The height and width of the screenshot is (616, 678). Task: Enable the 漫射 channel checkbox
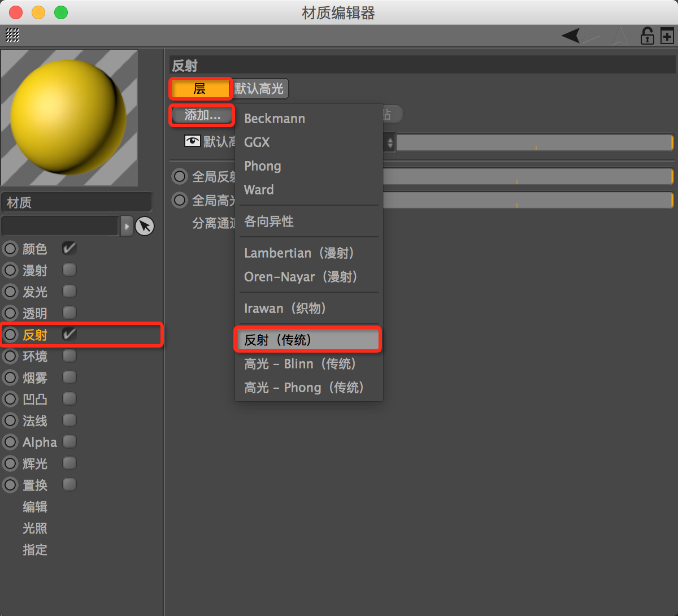[x=69, y=270]
